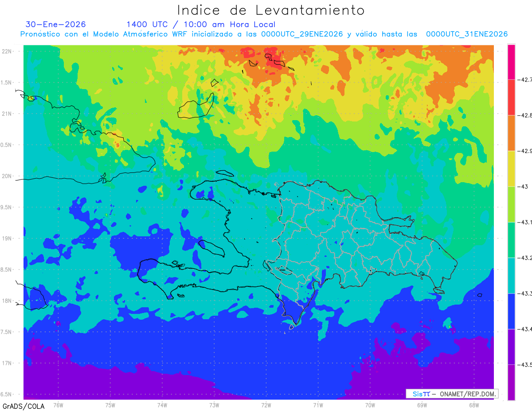This screenshot has height=411, width=532.
Task: Click the "72W" longitude label
Action: [266, 405]
